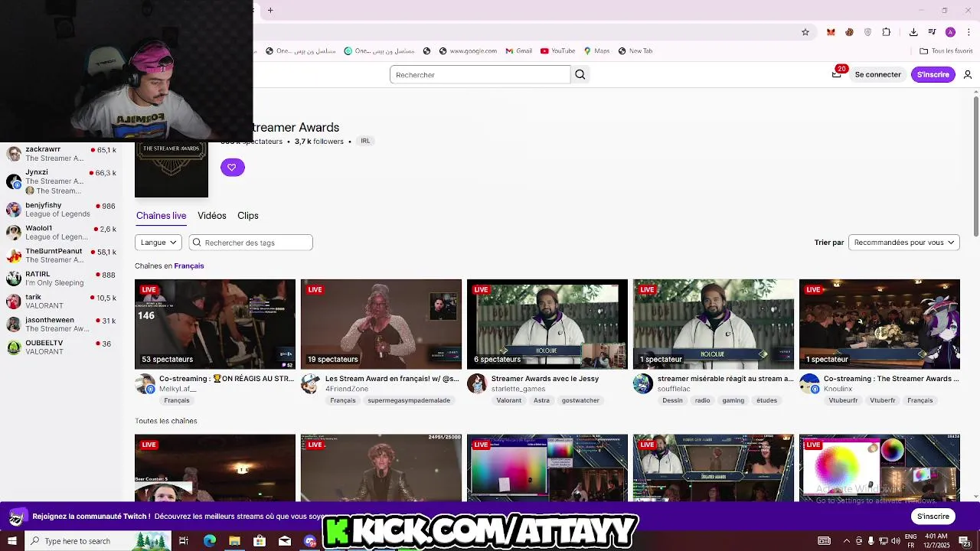The image size is (980, 551).
Task: Open Microsoft Store from taskbar
Action: point(260,541)
